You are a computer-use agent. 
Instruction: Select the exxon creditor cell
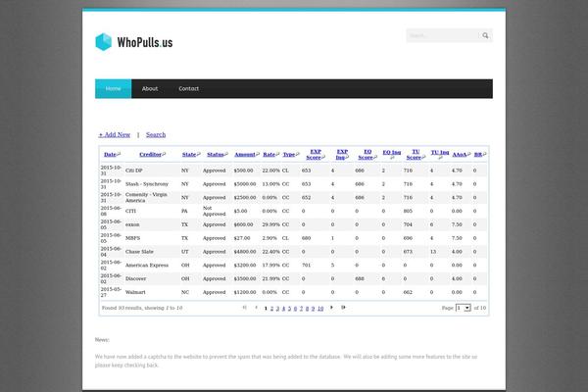[132, 224]
